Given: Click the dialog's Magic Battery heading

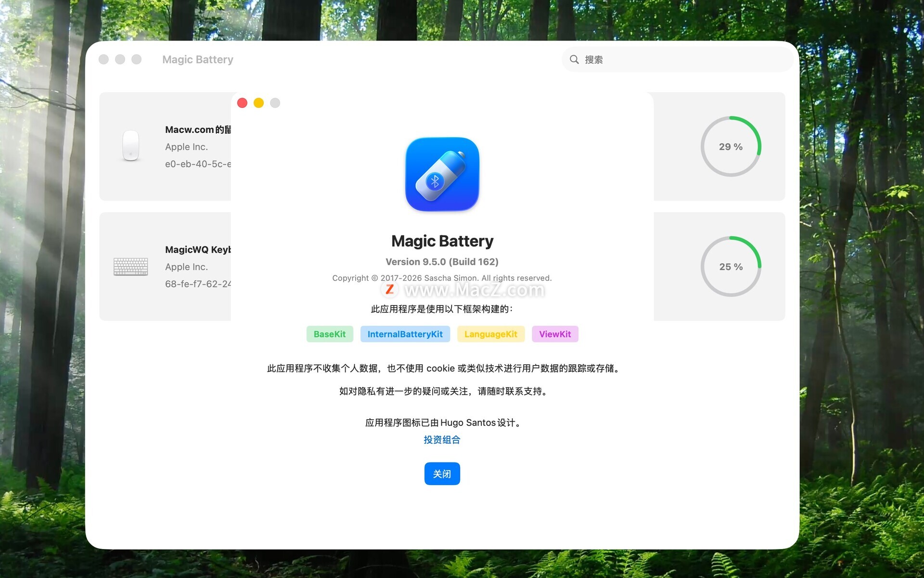Looking at the screenshot, I should [x=442, y=241].
